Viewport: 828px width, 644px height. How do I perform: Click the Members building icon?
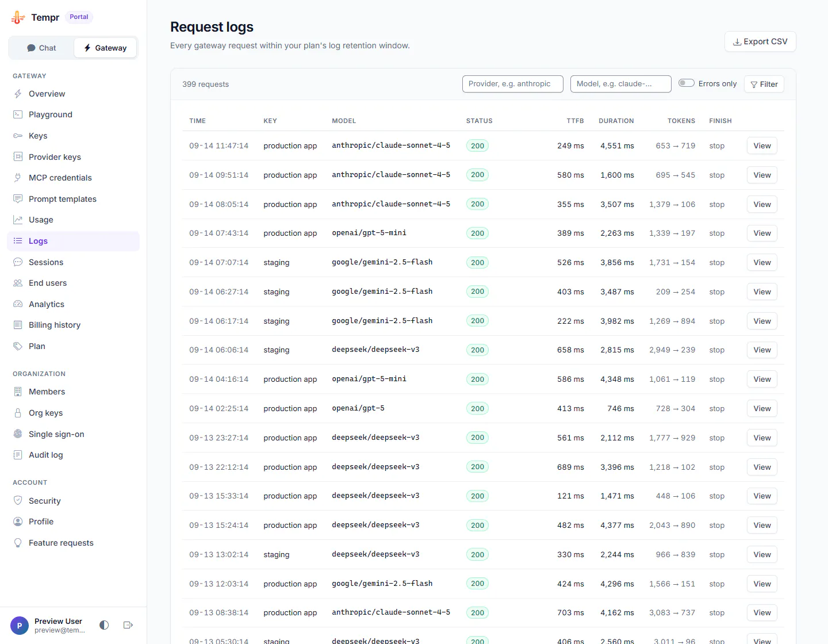(18, 392)
